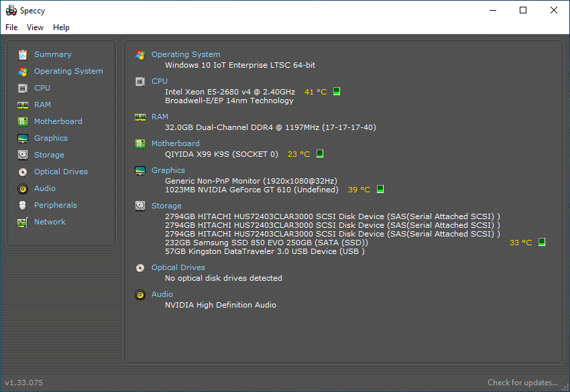Viewport: 570px width, 392px height.
Task: Click the Network card icon in sidebar
Action: [23, 222]
